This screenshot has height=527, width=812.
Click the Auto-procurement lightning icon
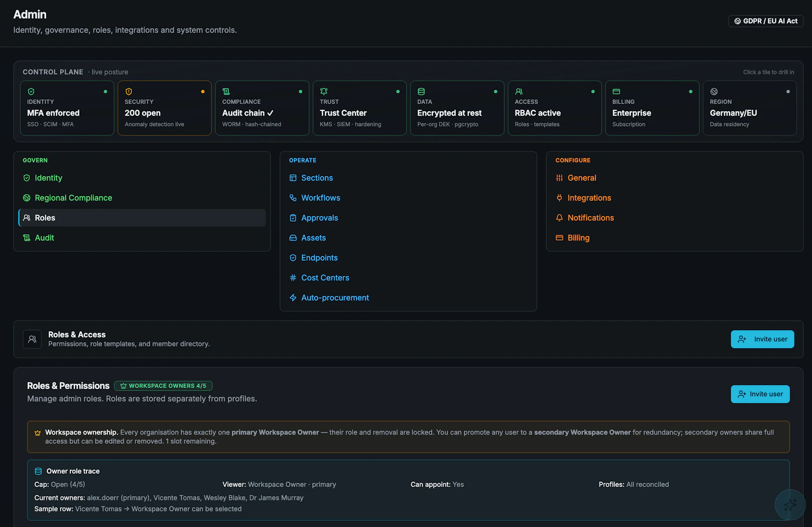click(x=293, y=298)
